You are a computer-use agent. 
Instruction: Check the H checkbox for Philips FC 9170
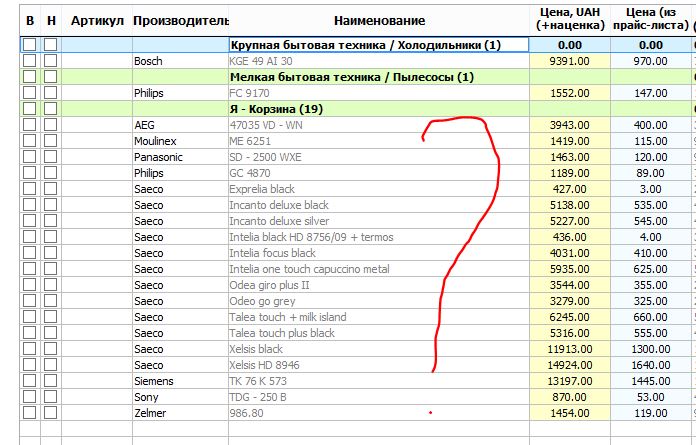pos(51,93)
